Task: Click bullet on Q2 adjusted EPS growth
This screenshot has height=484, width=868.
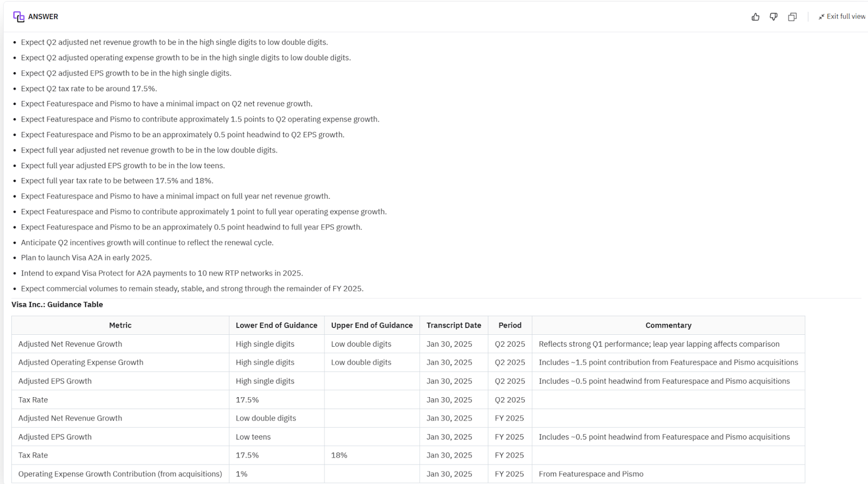Action: (126, 73)
